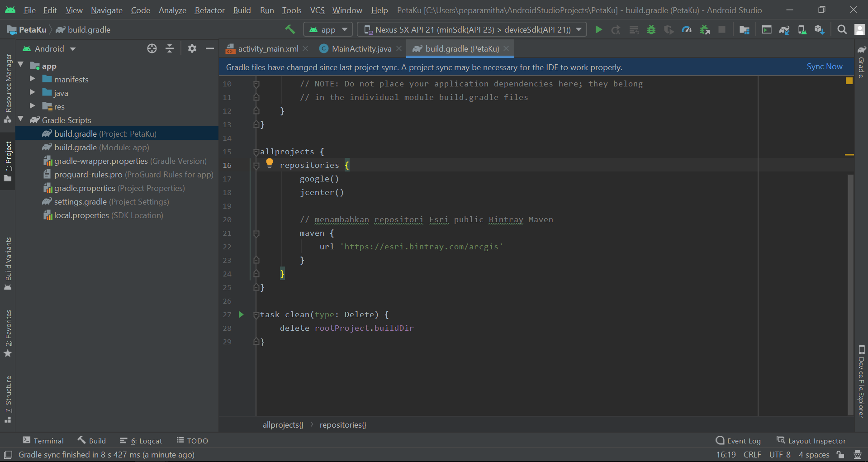Expand the manifests folder
The width and height of the screenshot is (868, 462).
click(x=32, y=79)
